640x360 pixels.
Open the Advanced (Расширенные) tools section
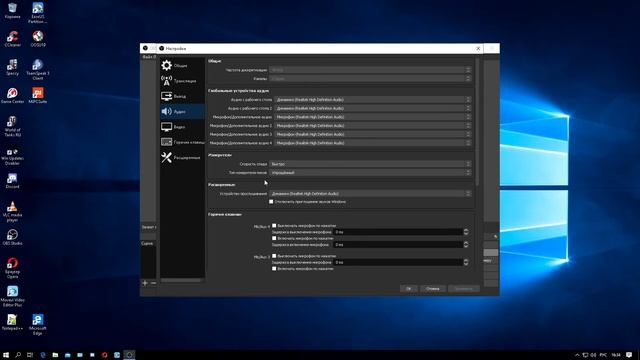(x=182, y=158)
